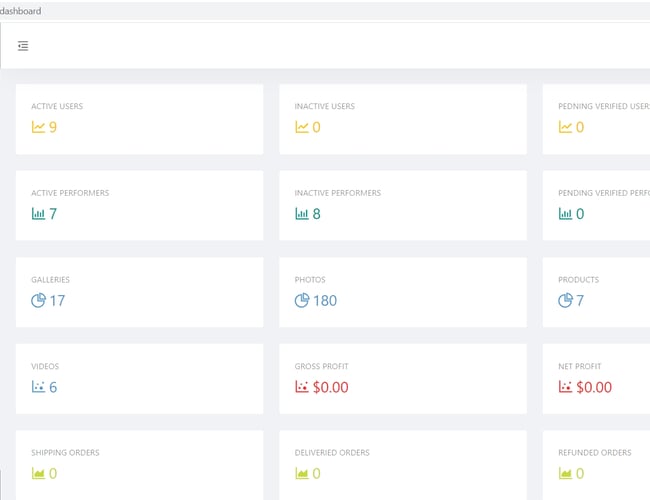Open the Photos count of 180
650x500 pixels.
pos(325,300)
